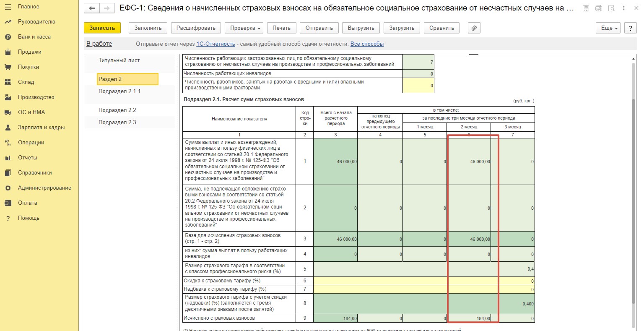The height and width of the screenshot is (331, 644).
Task: Select the Администрирование gear icon
Action: pos(8,188)
